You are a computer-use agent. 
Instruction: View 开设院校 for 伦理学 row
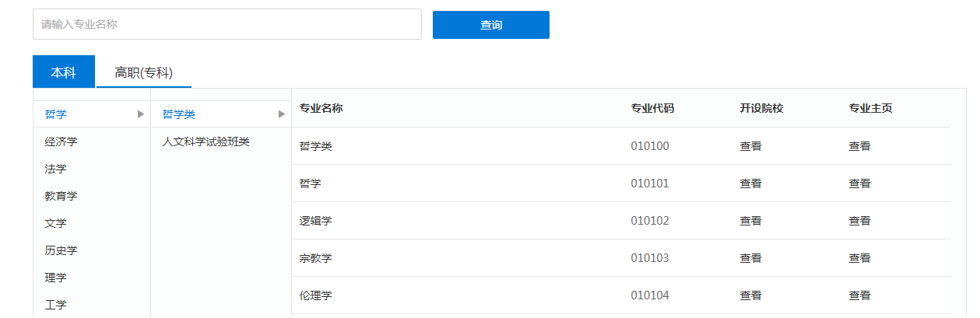(750, 295)
